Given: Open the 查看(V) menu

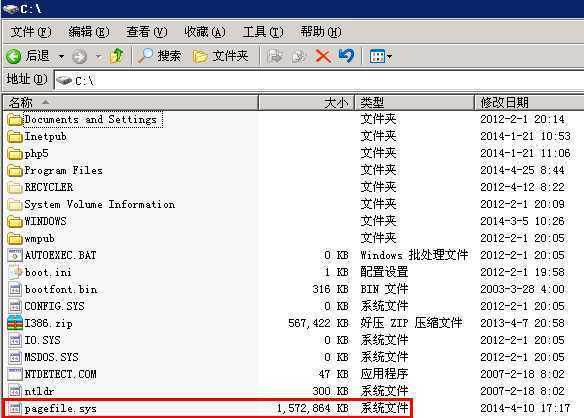Looking at the screenshot, I should [146, 32].
